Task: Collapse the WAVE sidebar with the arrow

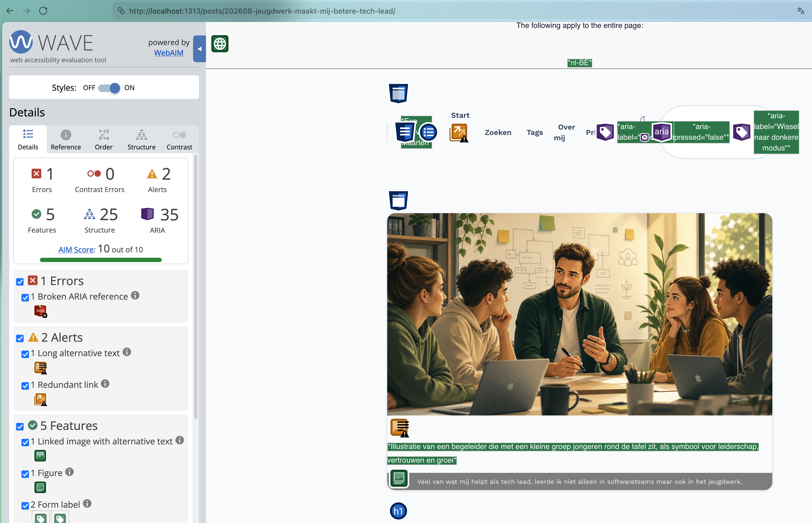Action: pos(200,49)
